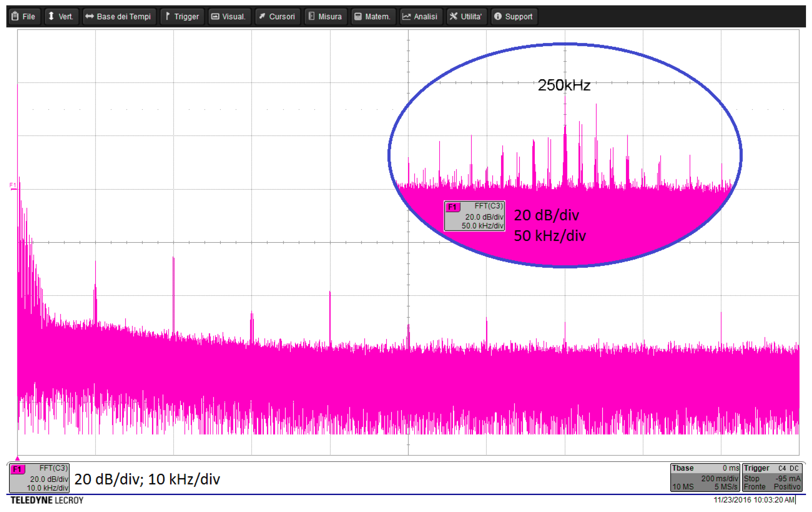The height and width of the screenshot is (512, 812).
Task: Click the pink F1 badge in the bottom descriptor
Action: coord(17,470)
